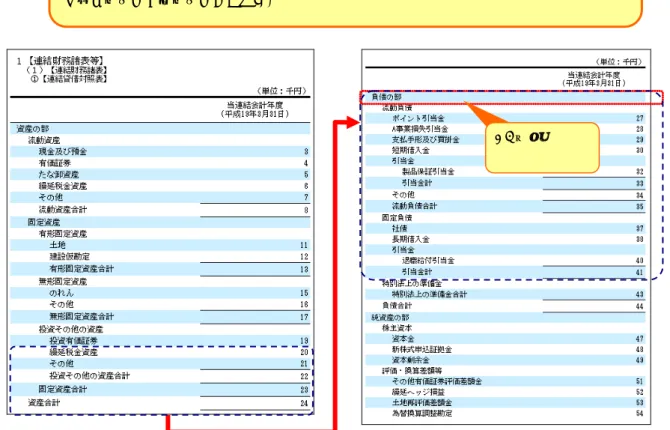Viewport: 670px width, 430px height.
Task: Select the 建設仮勘定 row label
Action: pos(70,256)
